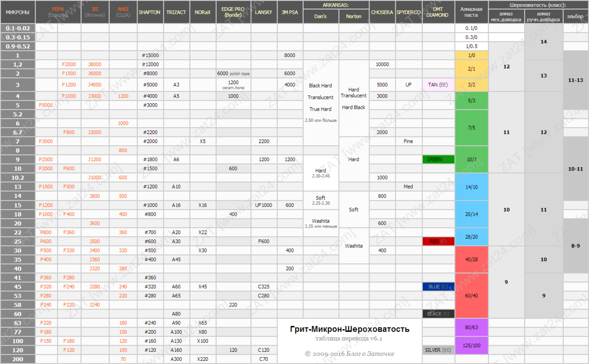Select the 10.2 micron row label

pyautogui.click(x=17, y=177)
